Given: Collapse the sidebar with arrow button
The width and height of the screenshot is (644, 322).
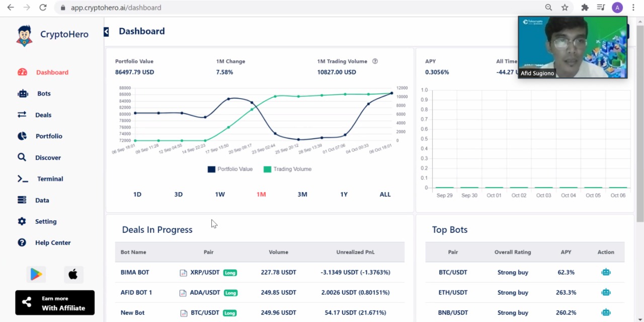Looking at the screenshot, I should tap(106, 32).
